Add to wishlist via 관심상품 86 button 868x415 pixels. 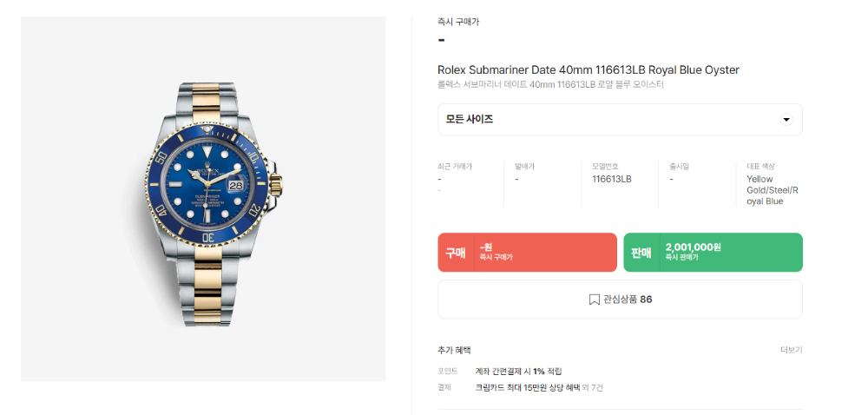620,300
